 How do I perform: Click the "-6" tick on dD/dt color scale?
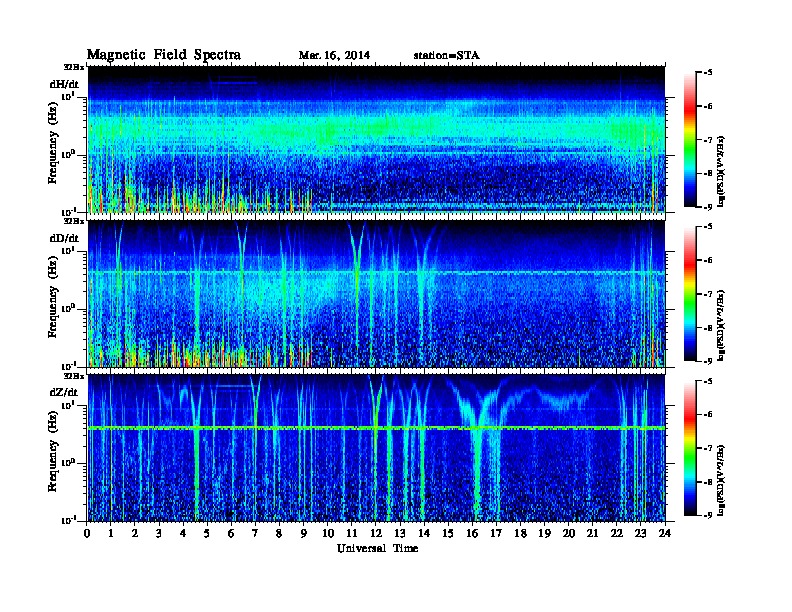(708, 261)
